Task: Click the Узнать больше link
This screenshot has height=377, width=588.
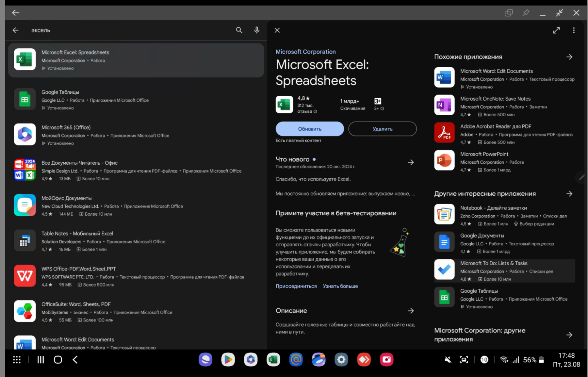Action: [x=340, y=286]
